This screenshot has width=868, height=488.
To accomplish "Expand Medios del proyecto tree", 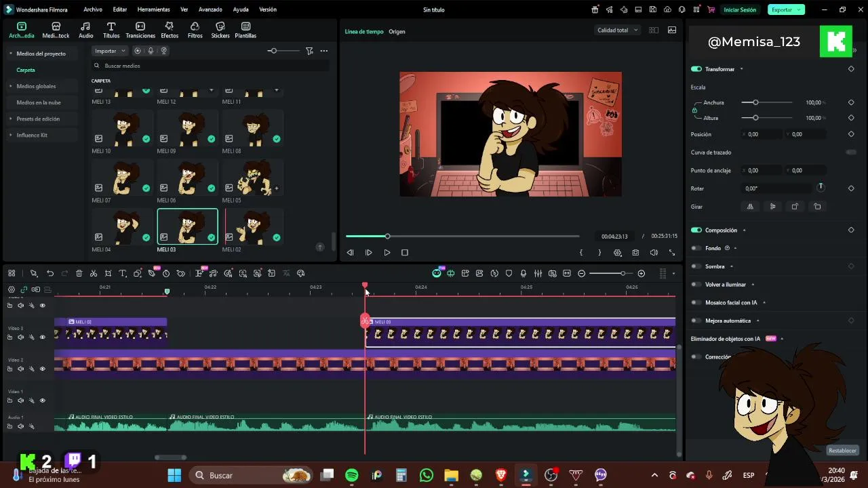I will pos(11,54).
